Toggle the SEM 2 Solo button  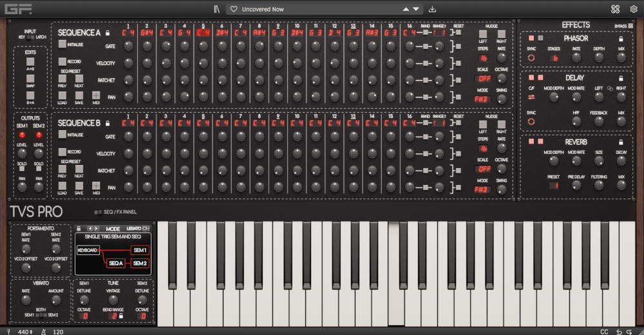pos(39,169)
